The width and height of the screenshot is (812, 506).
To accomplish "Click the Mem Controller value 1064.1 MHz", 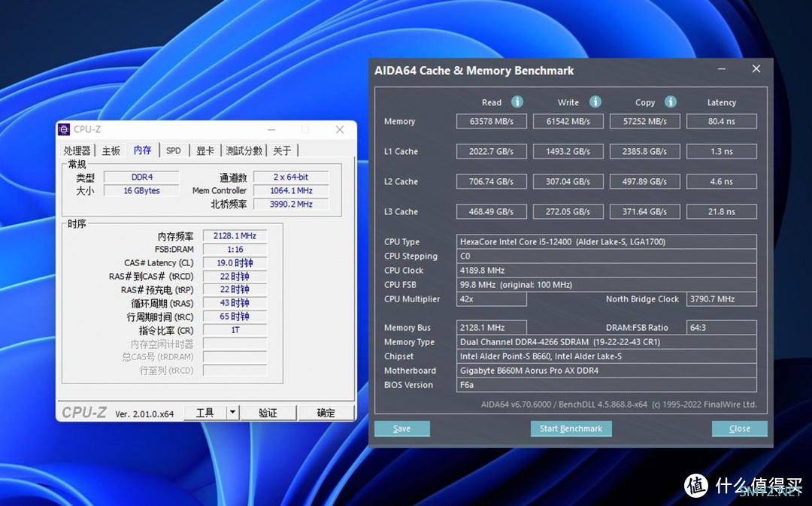I will pyautogui.click(x=290, y=190).
